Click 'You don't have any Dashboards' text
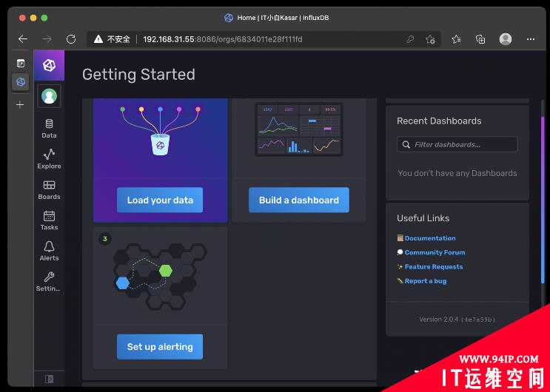 click(x=457, y=173)
